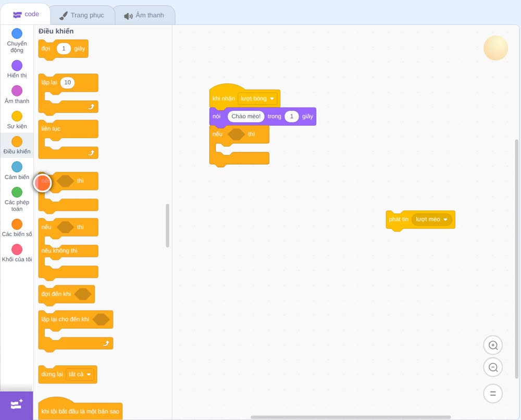Click the workspace vertical scrollbar
Viewport: 521px width, 420px height.
(516, 259)
